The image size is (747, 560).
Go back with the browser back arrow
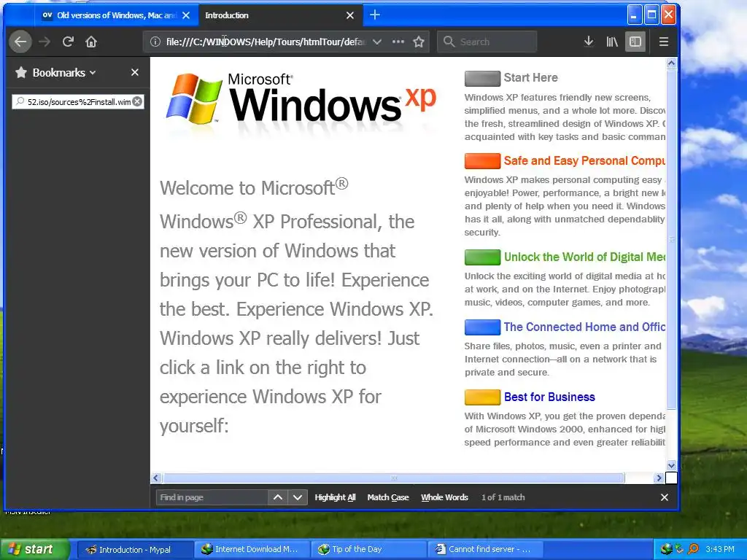click(x=20, y=42)
